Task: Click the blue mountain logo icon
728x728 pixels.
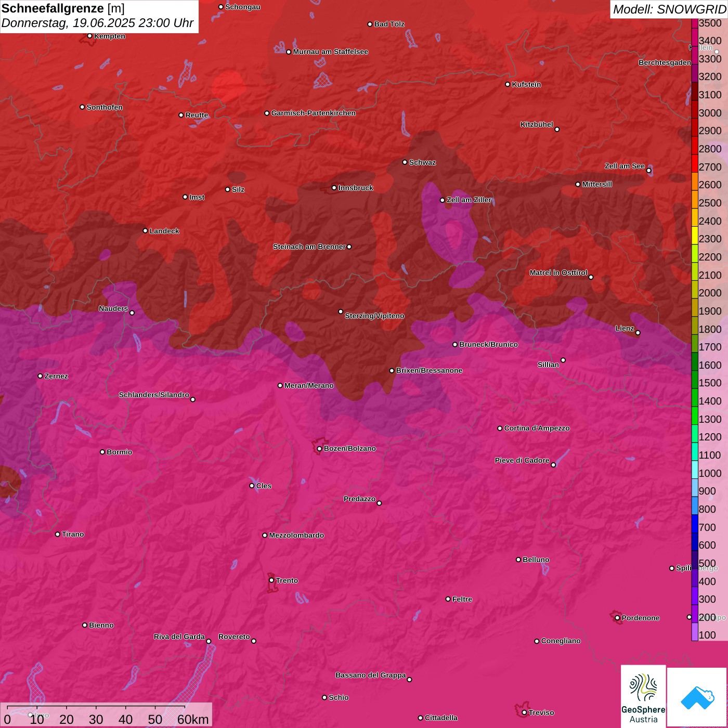Action: coord(697,697)
